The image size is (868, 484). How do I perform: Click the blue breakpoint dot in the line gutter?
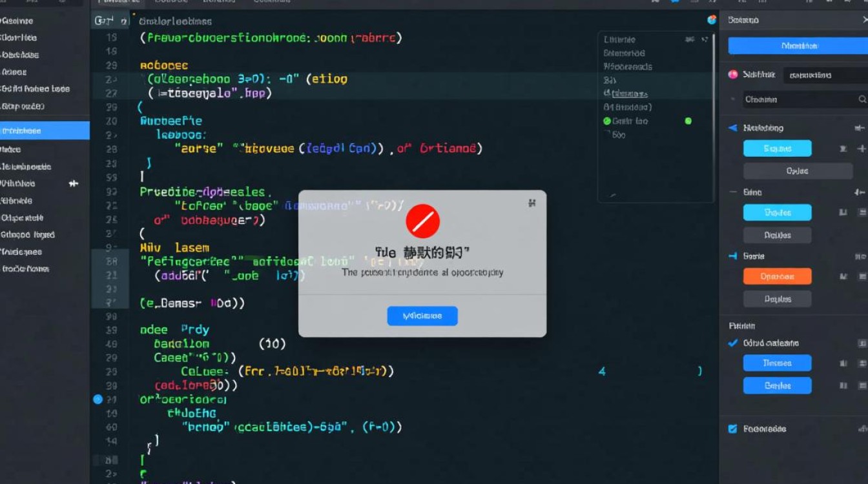pyautogui.click(x=98, y=399)
